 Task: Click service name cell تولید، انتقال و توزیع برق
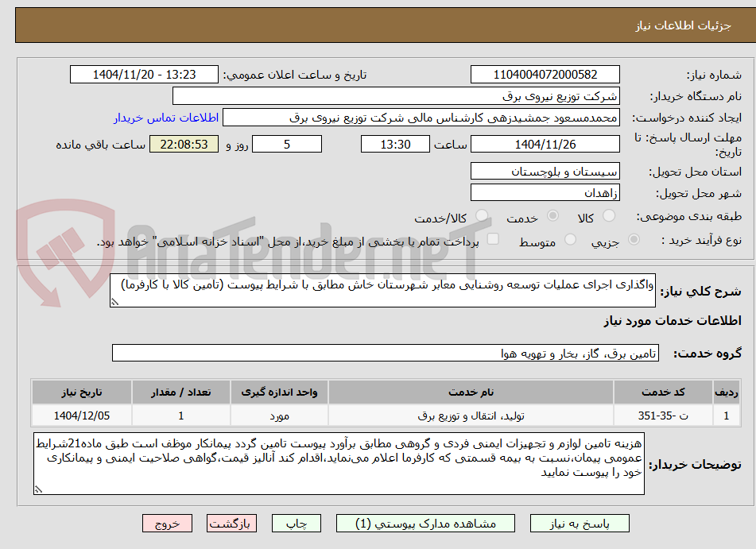471,416
